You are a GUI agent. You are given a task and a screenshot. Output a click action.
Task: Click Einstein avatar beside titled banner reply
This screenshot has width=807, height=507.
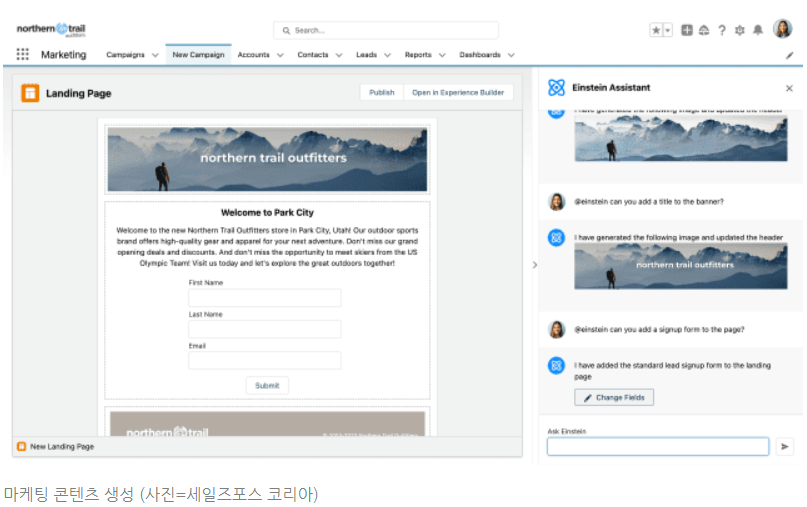(556, 238)
